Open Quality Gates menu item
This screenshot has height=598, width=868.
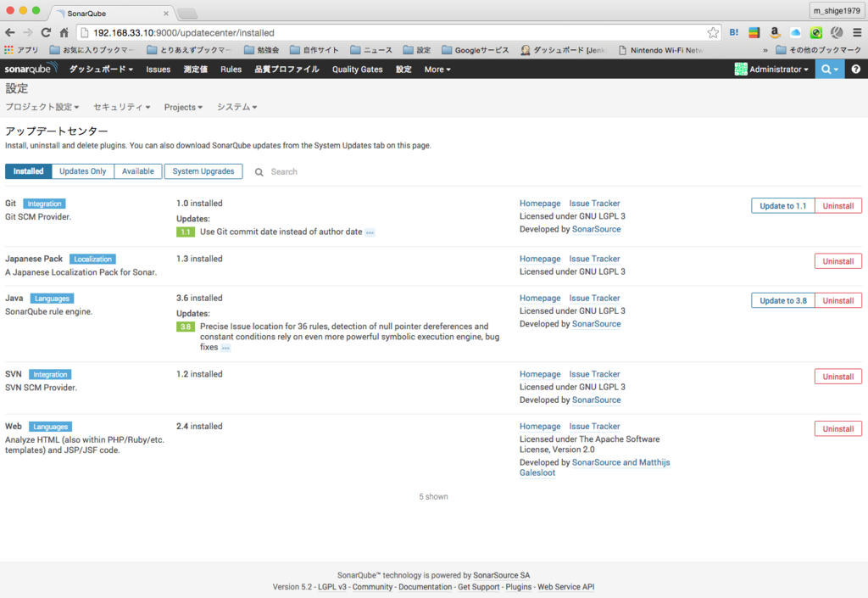357,70
